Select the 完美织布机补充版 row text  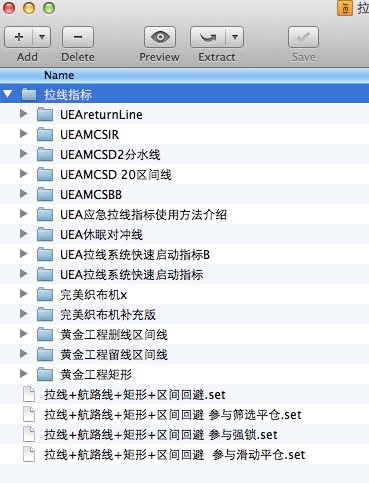(108, 315)
